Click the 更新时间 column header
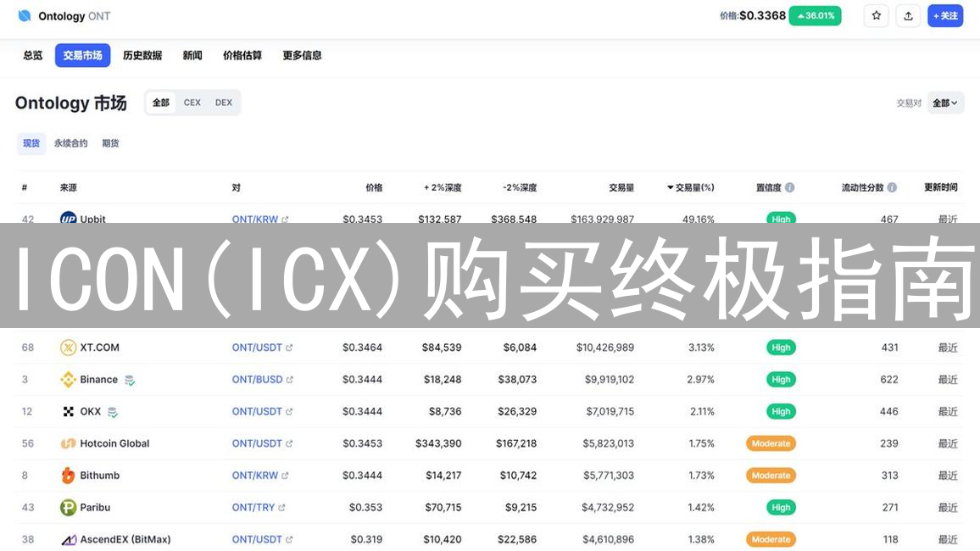The width and height of the screenshot is (980, 551). [x=941, y=187]
